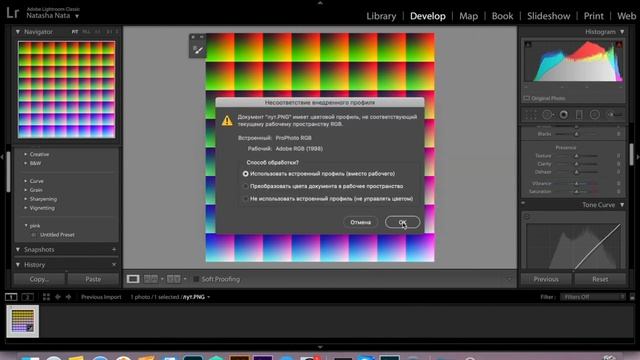Add a new snapshot with plus icon

114,249
